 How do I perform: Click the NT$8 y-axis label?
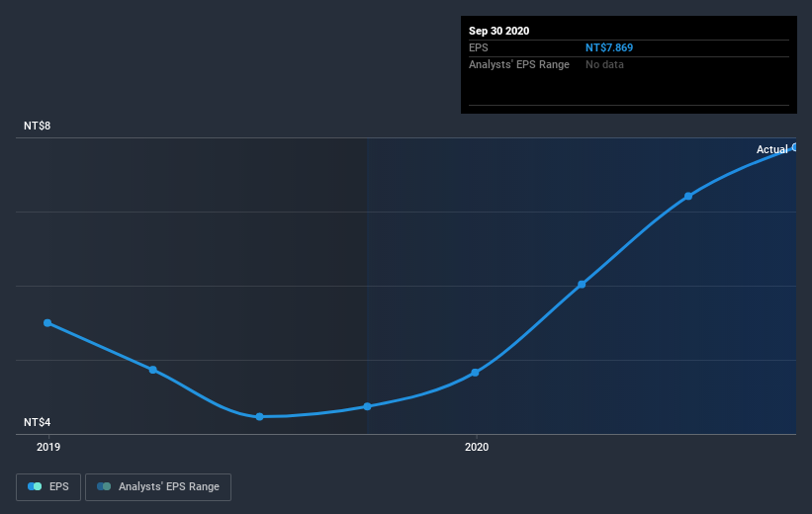click(x=37, y=126)
